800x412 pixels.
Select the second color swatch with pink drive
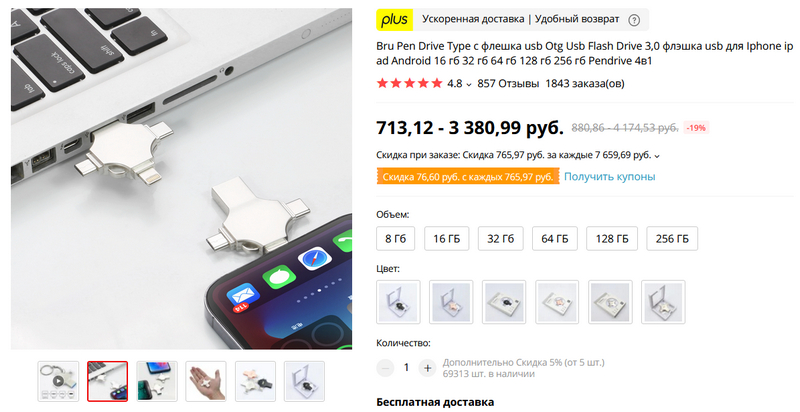(451, 302)
